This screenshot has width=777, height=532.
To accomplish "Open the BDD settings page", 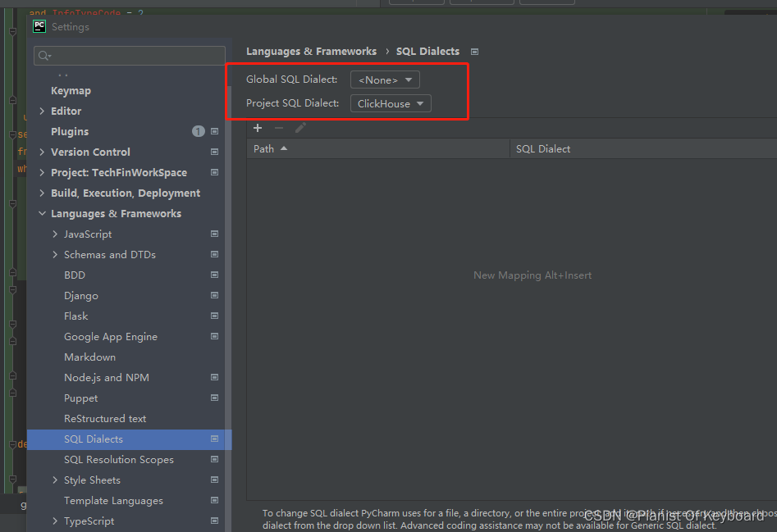I will tap(75, 275).
